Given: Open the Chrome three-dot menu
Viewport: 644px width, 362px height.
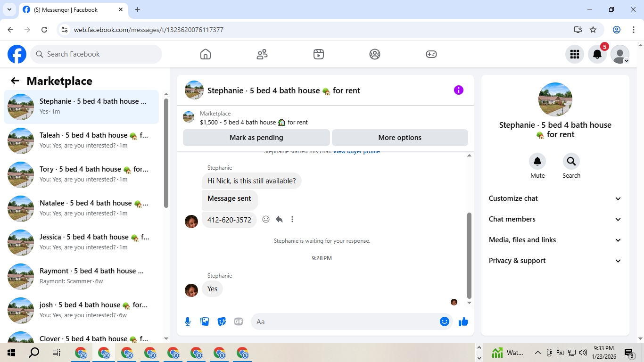Looking at the screenshot, I should point(633,30).
